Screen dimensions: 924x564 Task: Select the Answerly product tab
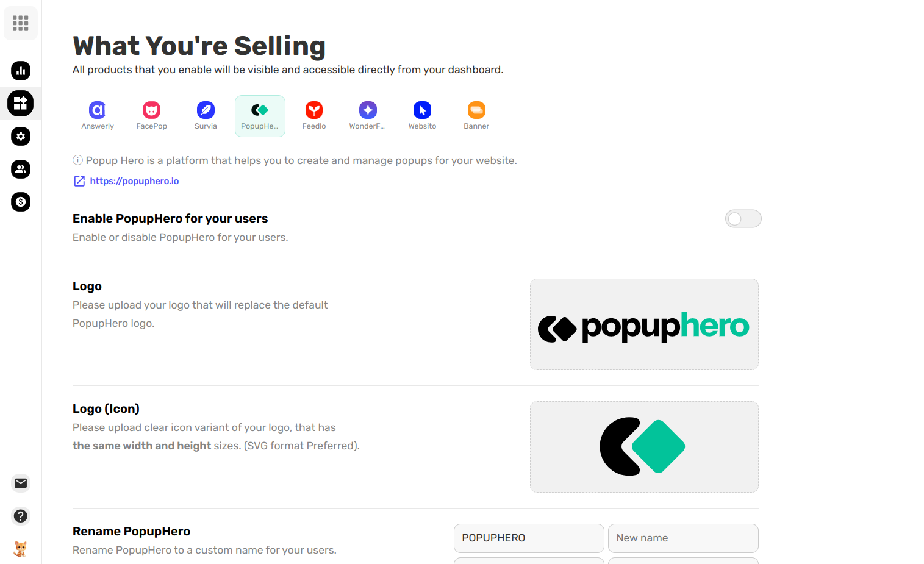click(x=98, y=116)
